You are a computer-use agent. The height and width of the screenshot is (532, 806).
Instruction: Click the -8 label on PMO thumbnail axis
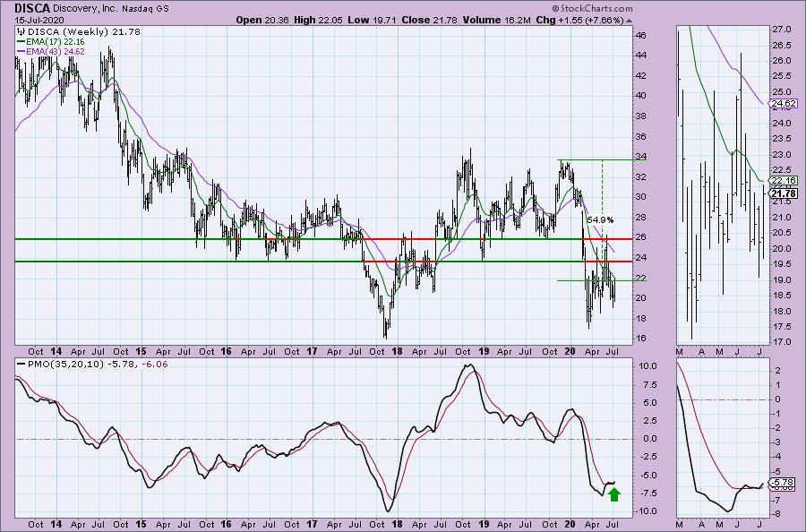[x=776, y=514]
